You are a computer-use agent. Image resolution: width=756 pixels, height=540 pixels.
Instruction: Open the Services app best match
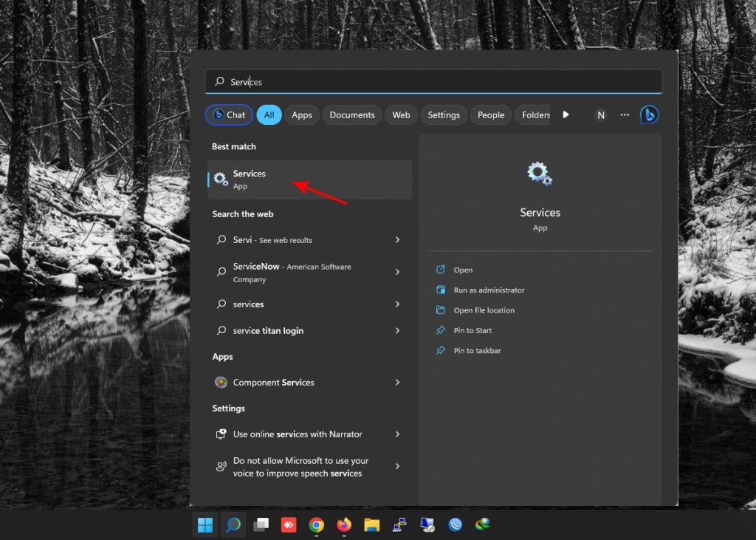coord(309,180)
